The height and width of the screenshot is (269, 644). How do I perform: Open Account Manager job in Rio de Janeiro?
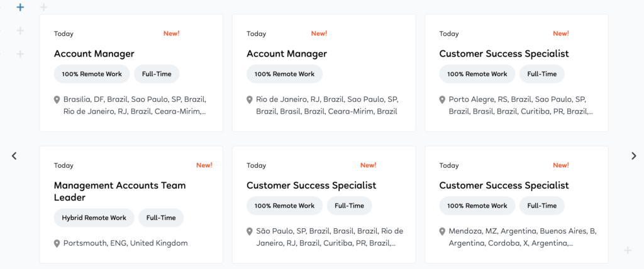287,54
